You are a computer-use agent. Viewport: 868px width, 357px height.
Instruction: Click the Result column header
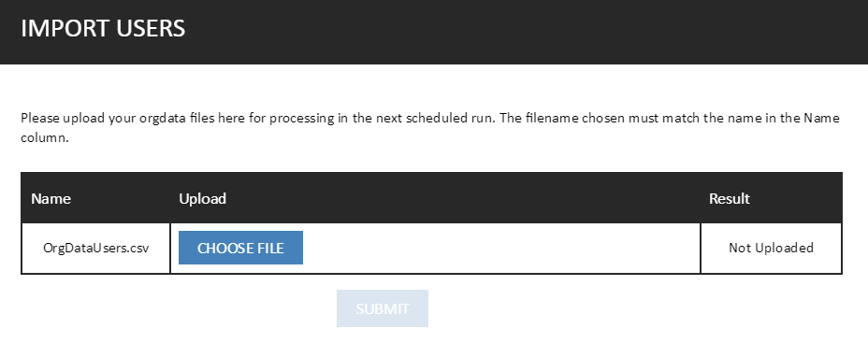[x=730, y=199]
